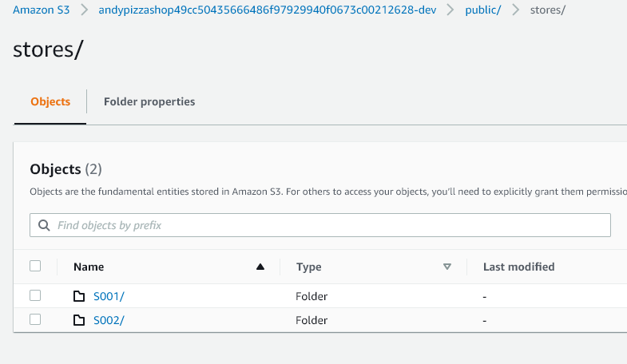Viewport: 627px width, 364px height.
Task: Navigate to the andypizzashop bucket breadcrumb
Action: (267, 11)
